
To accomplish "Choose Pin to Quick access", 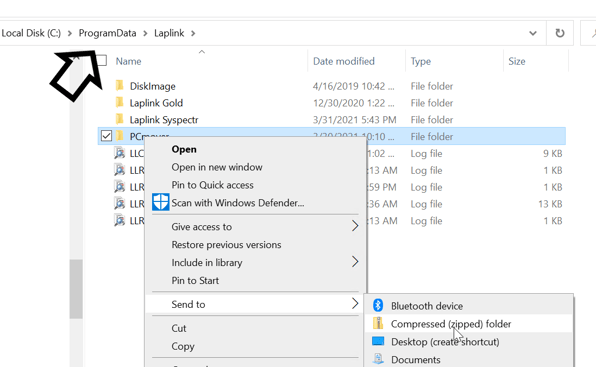I will (x=212, y=185).
